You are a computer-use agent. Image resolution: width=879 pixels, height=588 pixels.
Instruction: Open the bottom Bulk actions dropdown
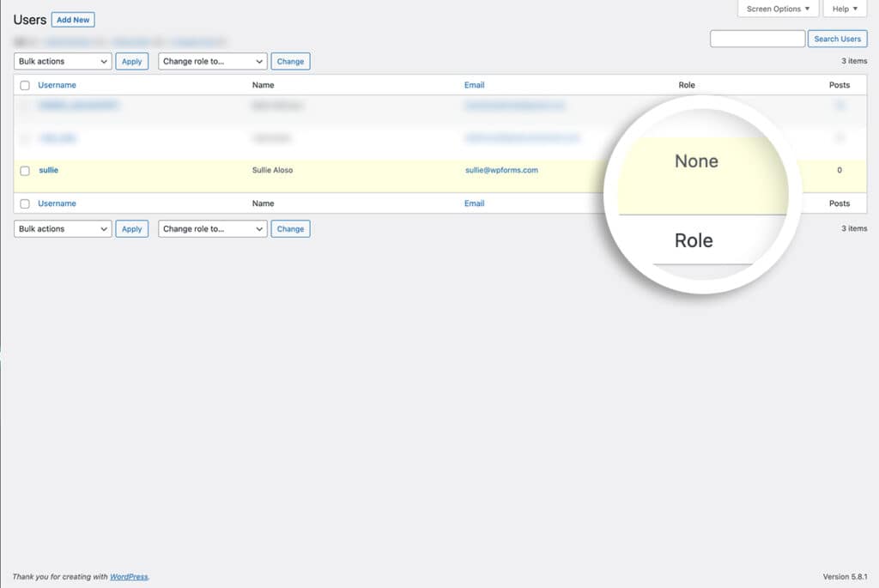62,228
